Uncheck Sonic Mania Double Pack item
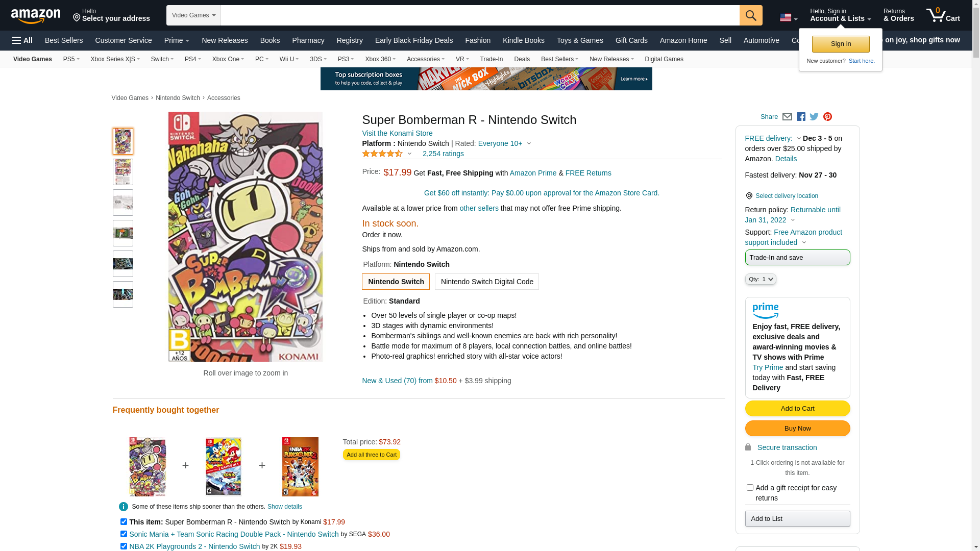This screenshot has width=980, height=551. 124,534
